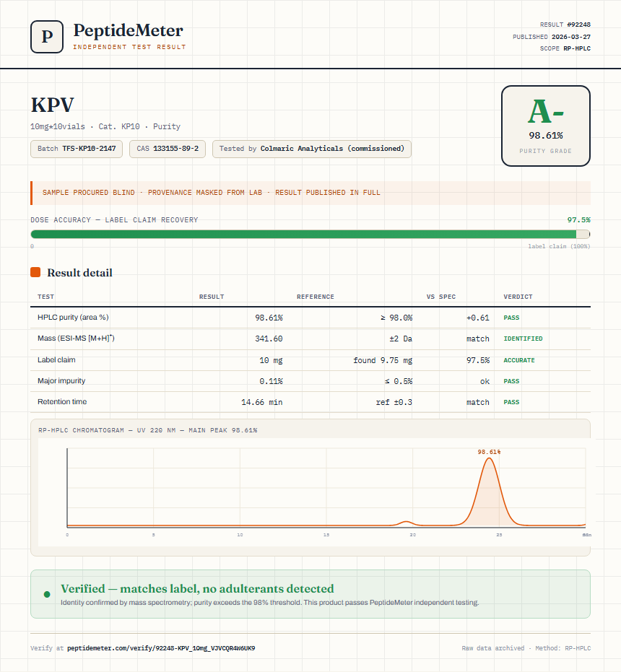The width and height of the screenshot is (621, 672).
Task: Click PASS verdict in Retention time row
Action: pyautogui.click(x=511, y=402)
